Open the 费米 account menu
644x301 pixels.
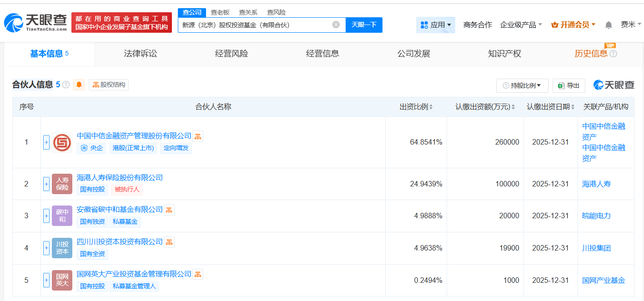point(631,25)
